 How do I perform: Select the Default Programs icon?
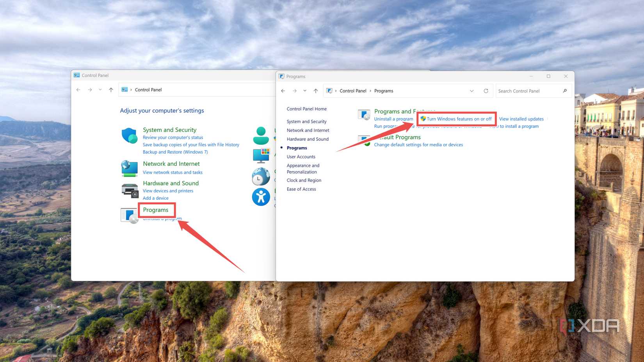tap(364, 140)
